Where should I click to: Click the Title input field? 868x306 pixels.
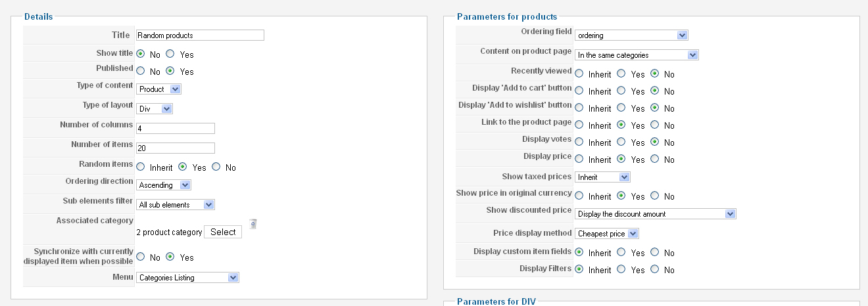pyautogui.click(x=200, y=35)
